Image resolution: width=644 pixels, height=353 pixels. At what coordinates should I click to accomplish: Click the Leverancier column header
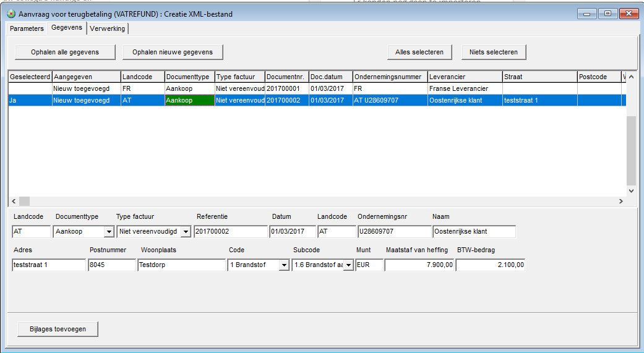[465, 77]
